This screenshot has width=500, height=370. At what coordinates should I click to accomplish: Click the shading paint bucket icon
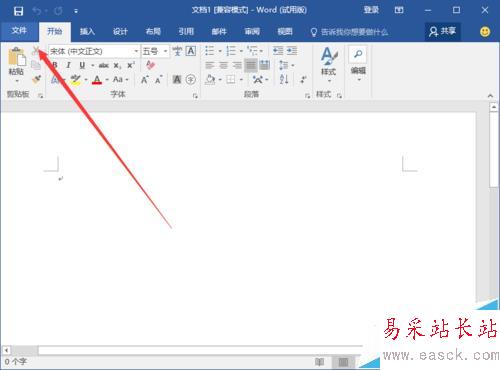pyautogui.click(x=210, y=79)
